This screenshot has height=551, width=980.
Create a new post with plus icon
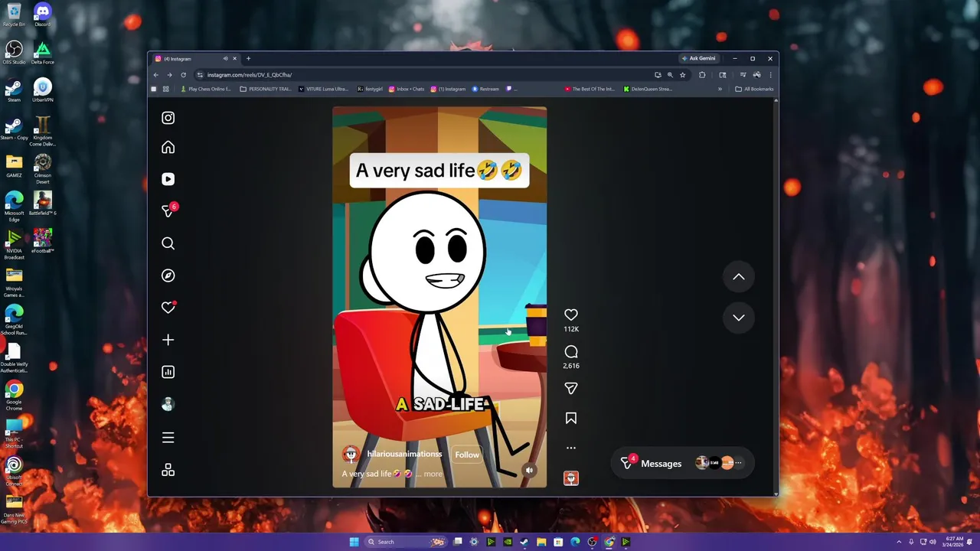tap(168, 340)
